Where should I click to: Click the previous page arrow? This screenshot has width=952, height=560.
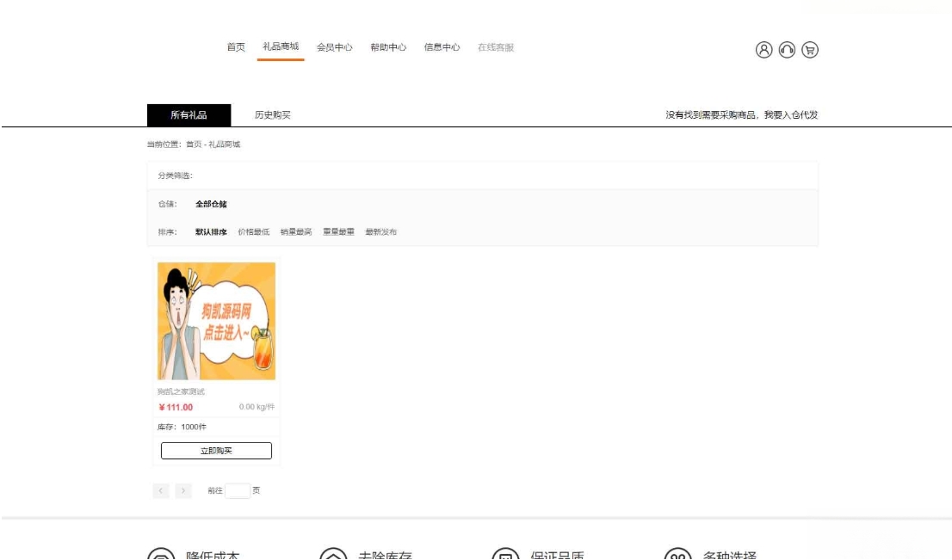tap(161, 489)
